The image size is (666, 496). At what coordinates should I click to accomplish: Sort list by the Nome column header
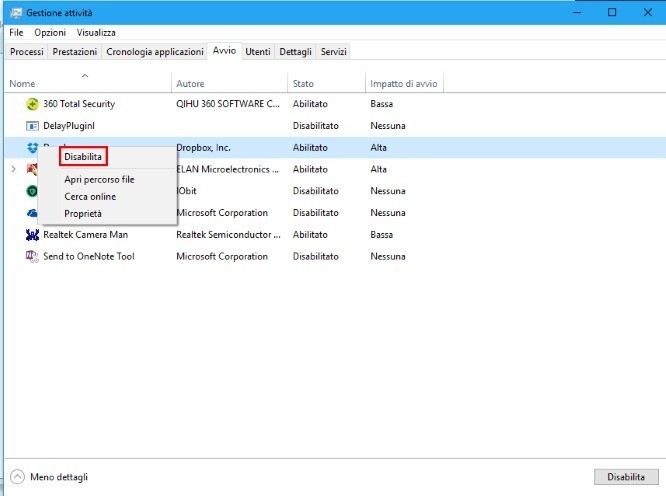(22, 84)
